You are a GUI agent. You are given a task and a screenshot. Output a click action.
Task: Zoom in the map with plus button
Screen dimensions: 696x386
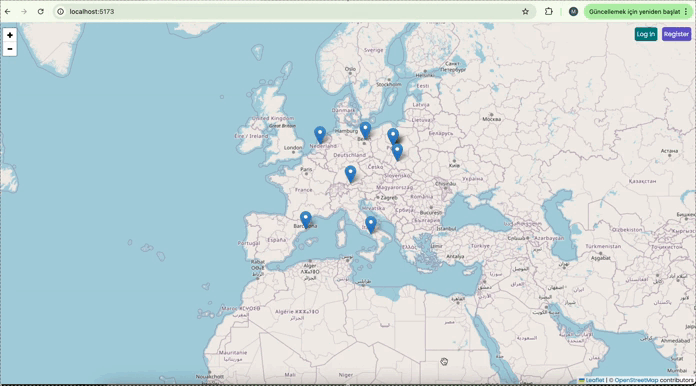[10, 35]
